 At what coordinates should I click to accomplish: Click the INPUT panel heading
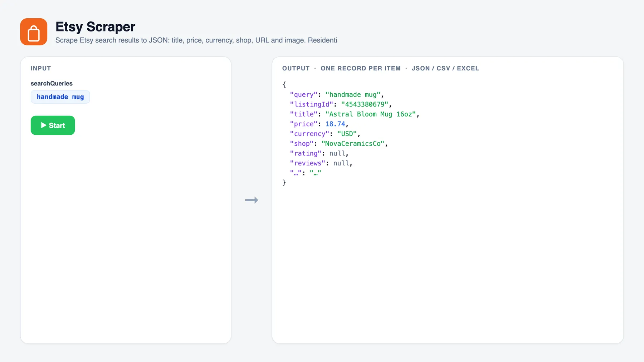coord(41,68)
